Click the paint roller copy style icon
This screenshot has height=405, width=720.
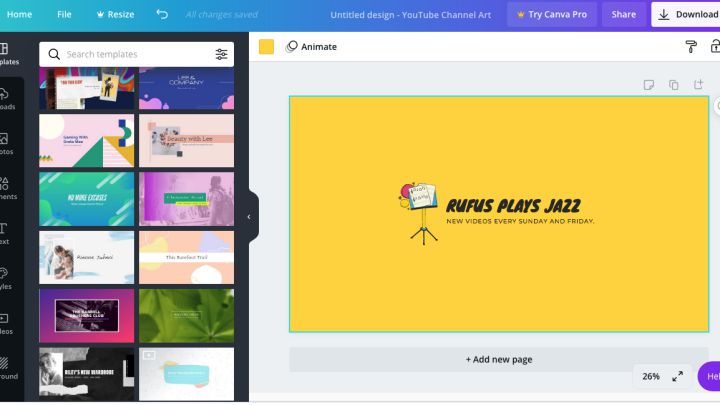pyautogui.click(x=691, y=46)
